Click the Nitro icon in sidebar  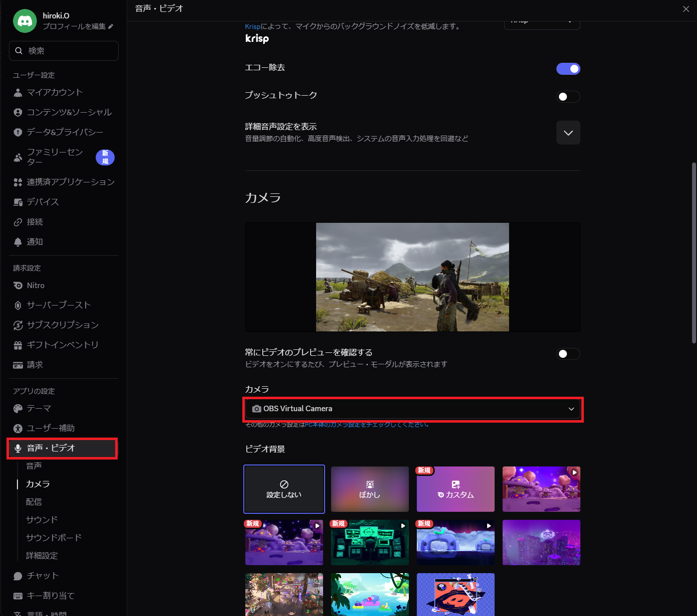tap(18, 286)
